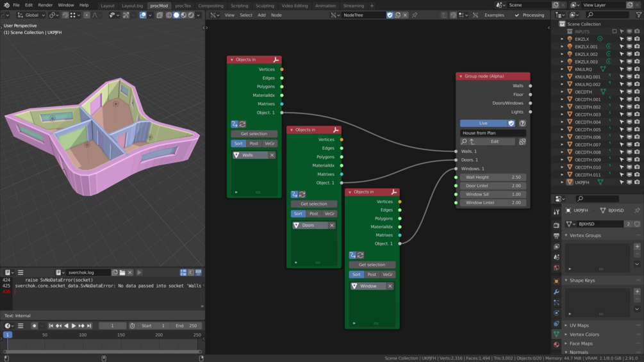Open the Modifiers wrench properties tab
Viewport: 644px width, 362px height.
pyautogui.click(x=556, y=292)
